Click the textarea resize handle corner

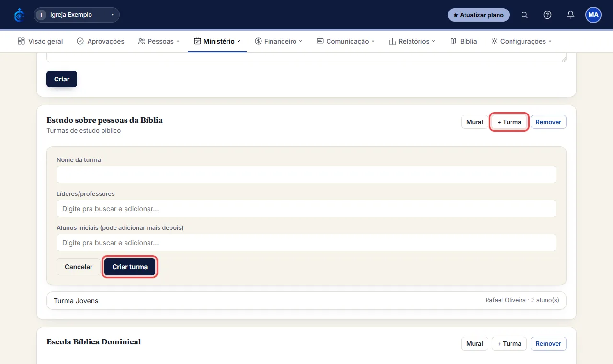coord(564,59)
